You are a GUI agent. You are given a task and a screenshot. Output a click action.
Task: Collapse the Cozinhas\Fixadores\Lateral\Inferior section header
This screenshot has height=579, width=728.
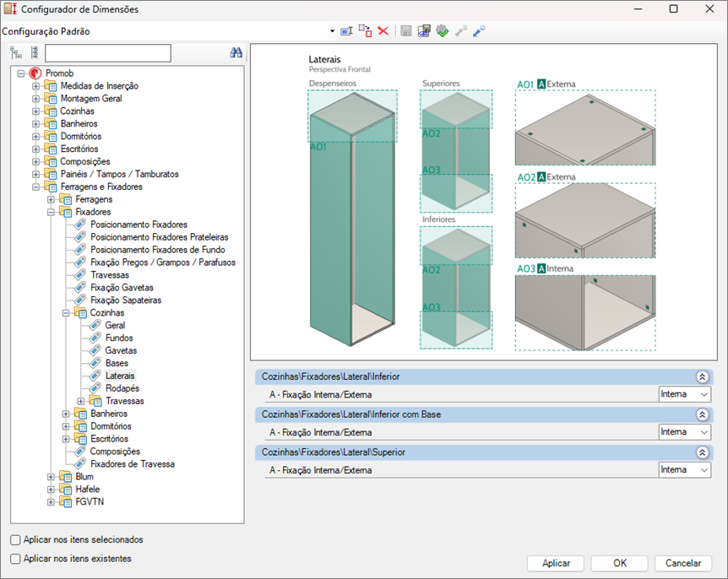point(701,377)
